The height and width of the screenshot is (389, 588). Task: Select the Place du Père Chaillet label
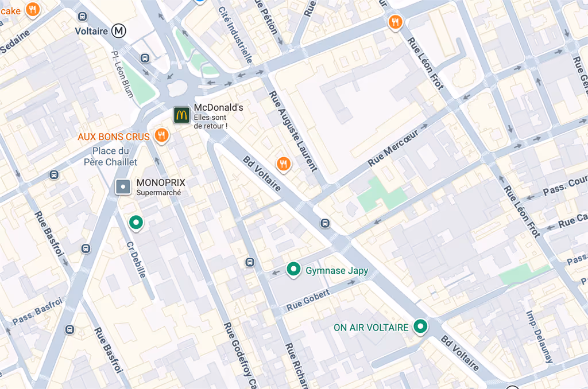[110, 157]
